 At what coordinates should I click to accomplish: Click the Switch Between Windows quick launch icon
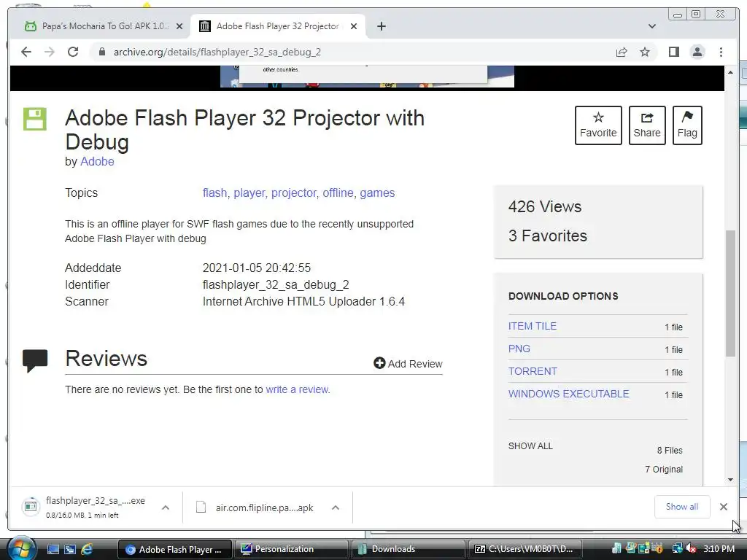(x=69, y=549)
